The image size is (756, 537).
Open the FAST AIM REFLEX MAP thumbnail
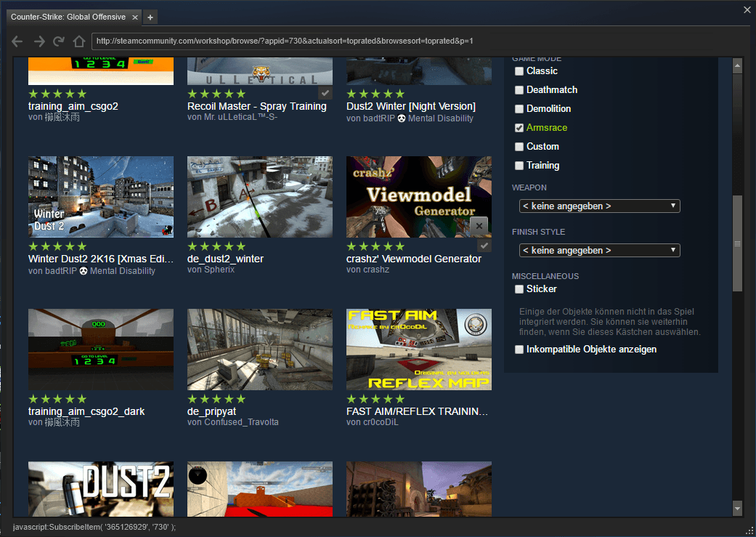419,350
